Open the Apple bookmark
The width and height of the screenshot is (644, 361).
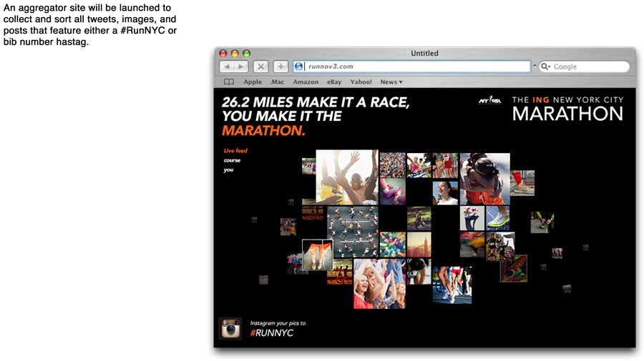(253, 82)
